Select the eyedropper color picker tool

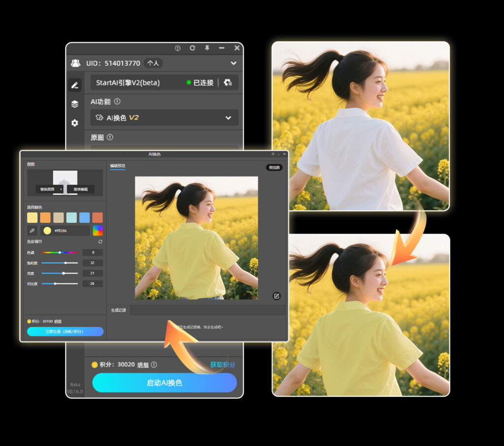[32, 231]
